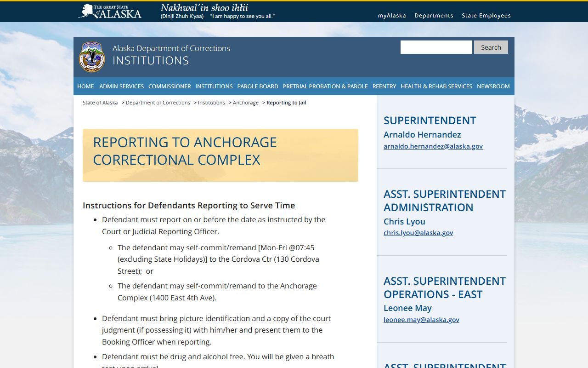Click the Alaska Department of Corrections title
This screenshot has width=588, height=368.
(171, 48)
